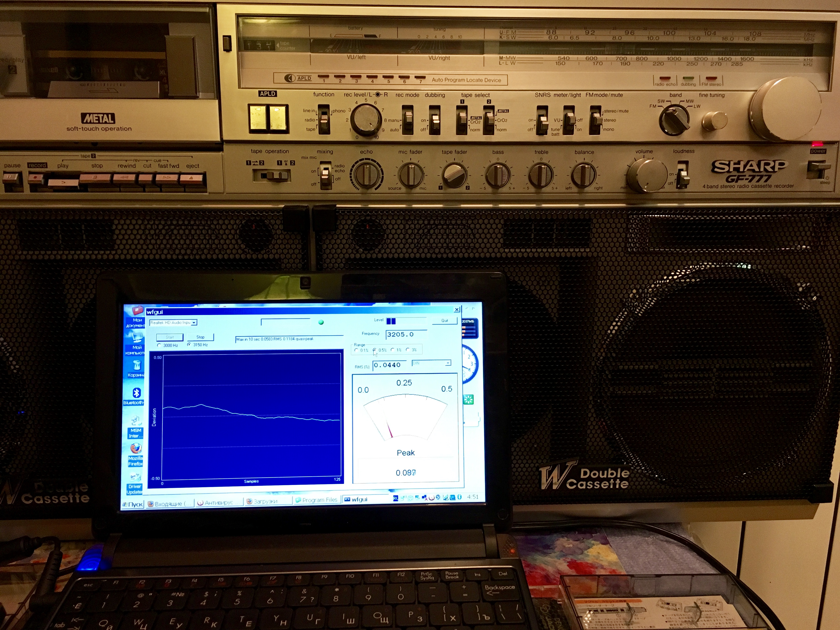Open the Bluetooth desktop icon
Viewport: 840px width, 630px height.
pos(136,393)
